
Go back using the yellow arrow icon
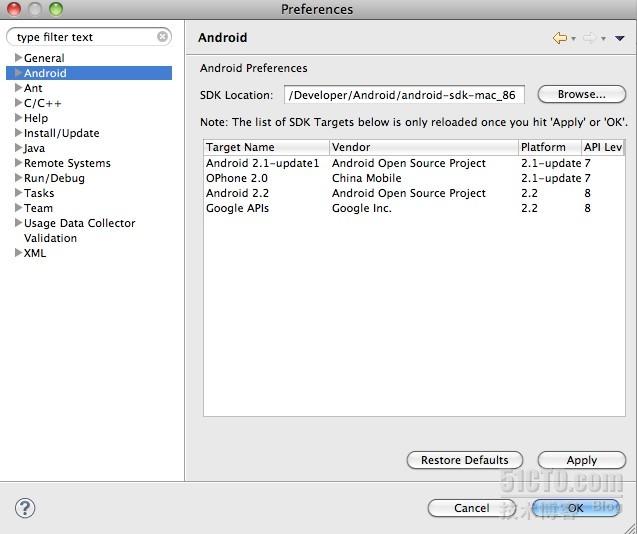560,38
